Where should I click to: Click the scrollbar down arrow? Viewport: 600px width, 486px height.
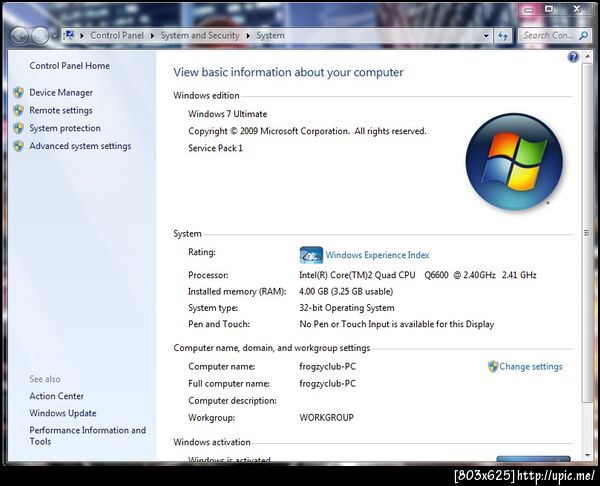pos(587,456)
